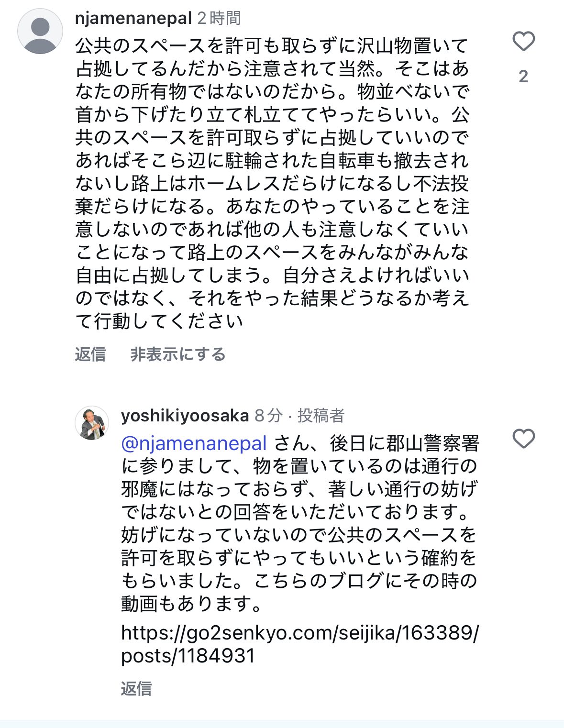Like the comment by njamenanepal
Viewport: 564px width, 728px height.
coord(523,42)
